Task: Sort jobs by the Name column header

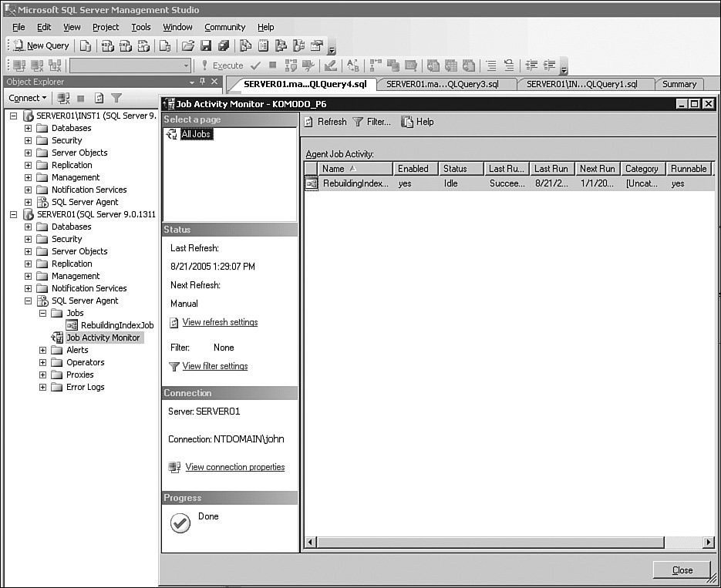Action: 355,169
